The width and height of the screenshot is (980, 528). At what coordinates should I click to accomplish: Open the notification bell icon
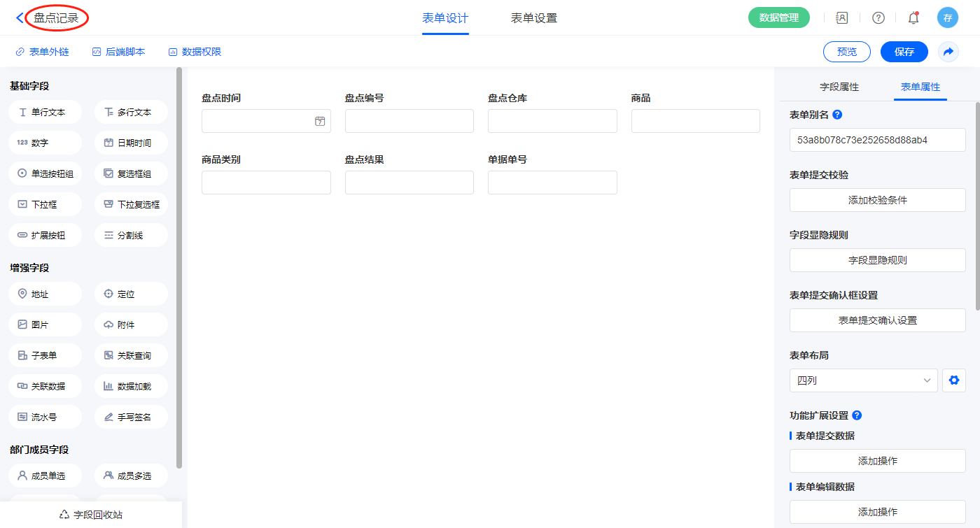(x=913, y=18)
